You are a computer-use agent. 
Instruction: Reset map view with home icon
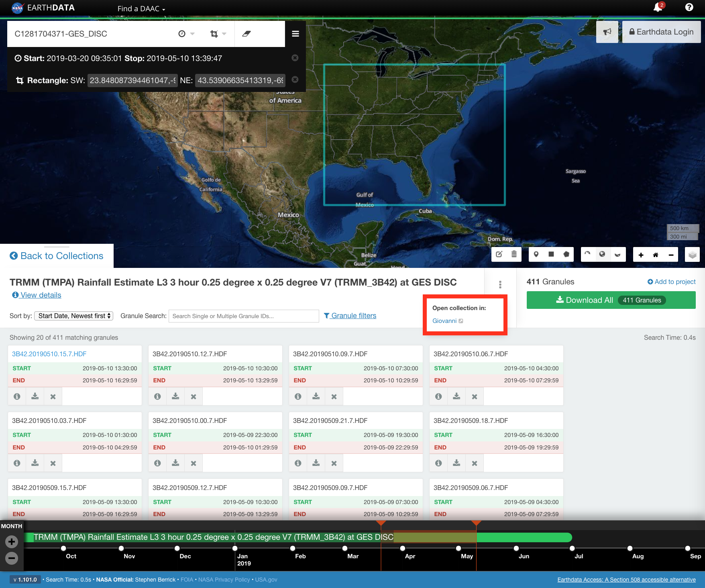(x=656, y=255)
